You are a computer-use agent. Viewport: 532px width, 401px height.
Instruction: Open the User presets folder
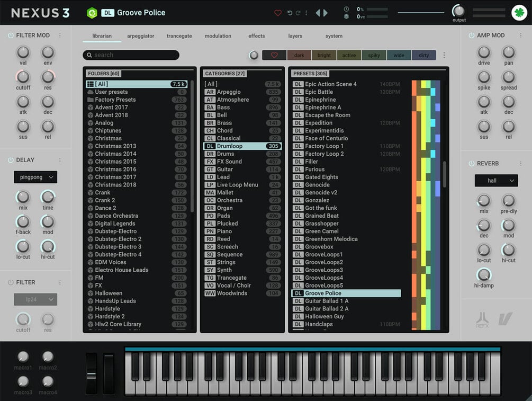click(136, 92)
